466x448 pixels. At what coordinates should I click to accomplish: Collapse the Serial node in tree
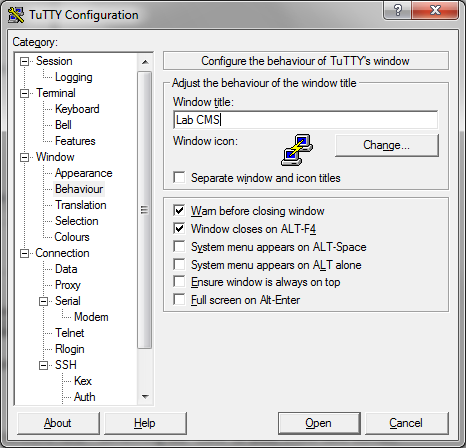43,301
